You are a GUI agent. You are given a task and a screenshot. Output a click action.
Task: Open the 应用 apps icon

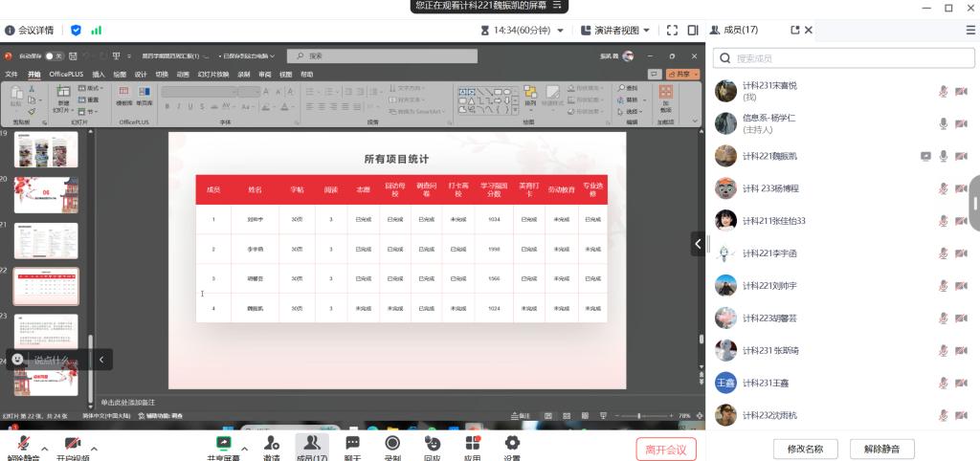click(472, 444)
